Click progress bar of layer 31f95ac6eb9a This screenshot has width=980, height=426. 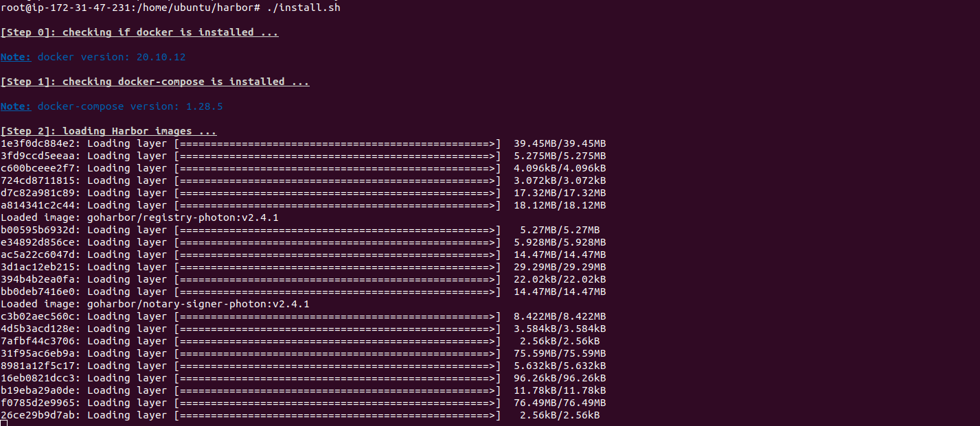pyautogui.click(x=337, y=353)
